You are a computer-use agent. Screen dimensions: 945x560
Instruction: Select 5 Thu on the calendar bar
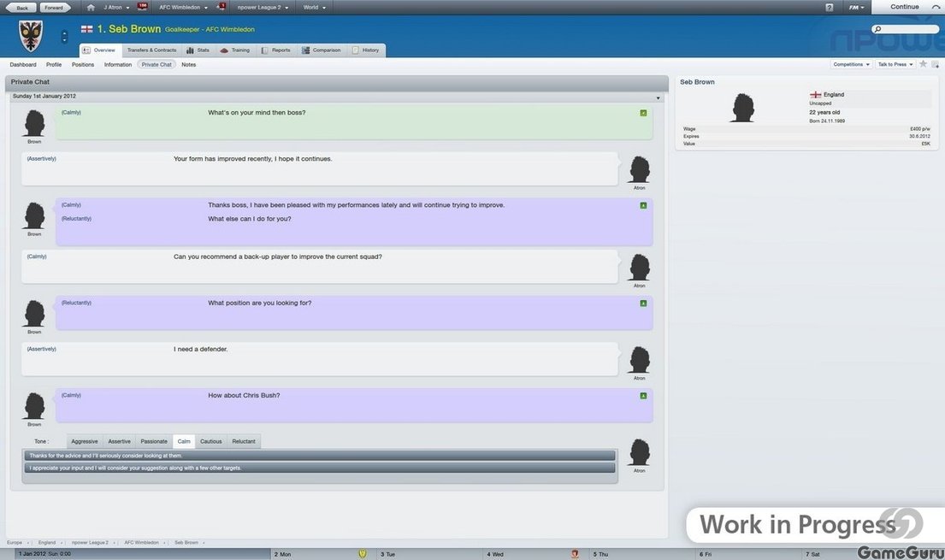[x=642, y=554]
